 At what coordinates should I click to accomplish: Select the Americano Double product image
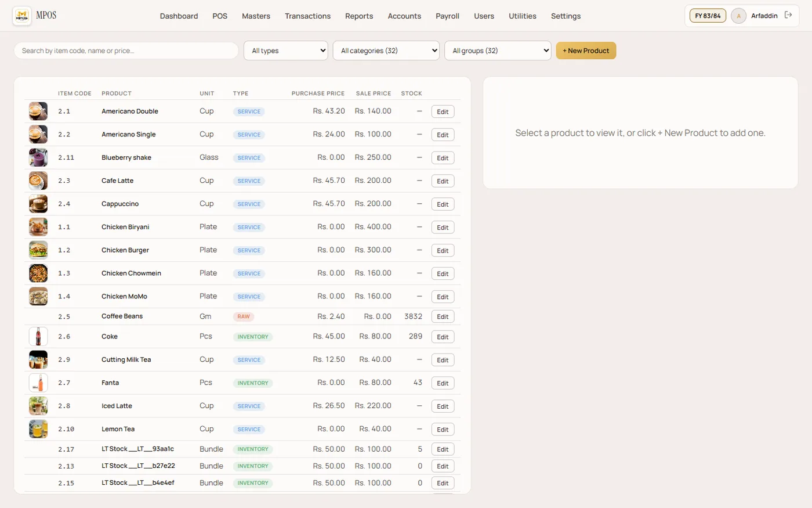(38, 111)
